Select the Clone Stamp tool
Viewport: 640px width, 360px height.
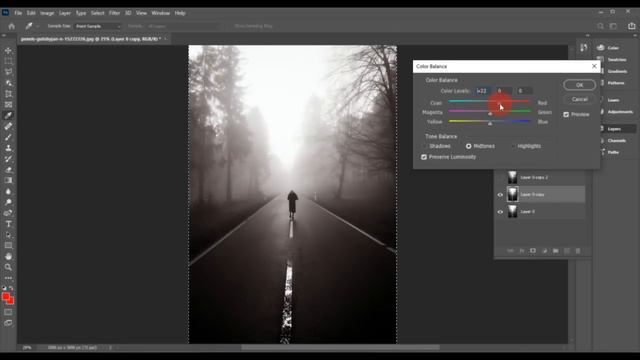click(x=8, y=148)
